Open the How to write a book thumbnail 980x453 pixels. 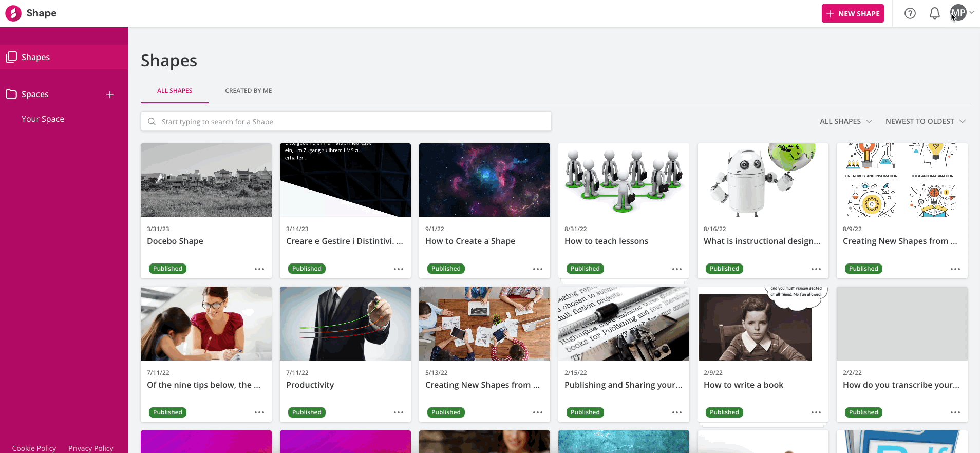click(763, 324)
